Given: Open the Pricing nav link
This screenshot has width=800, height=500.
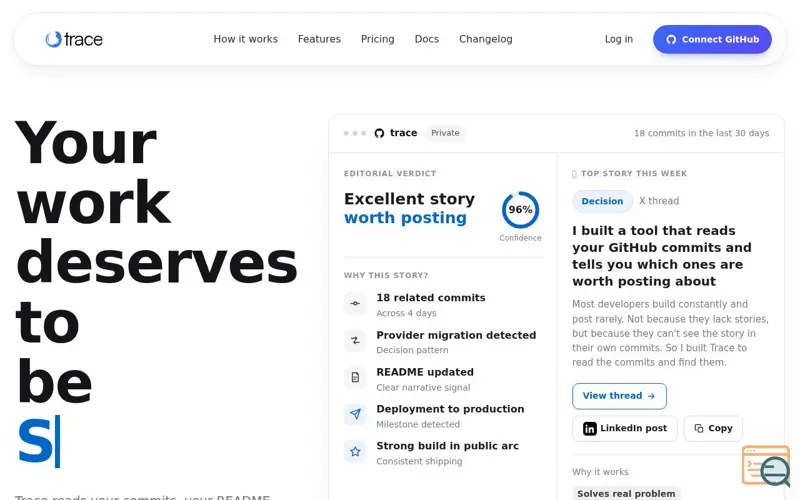Looking at the screenshot, I should 378,39.
